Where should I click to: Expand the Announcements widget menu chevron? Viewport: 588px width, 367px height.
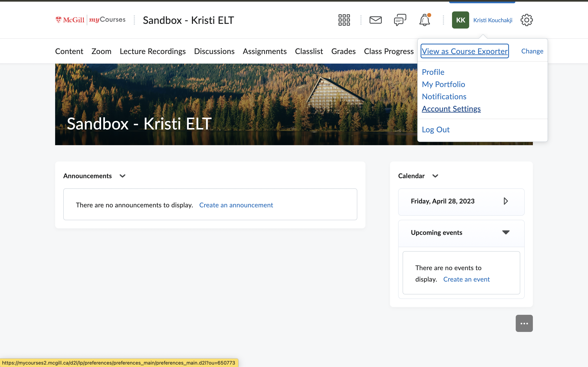click(122, 176)
